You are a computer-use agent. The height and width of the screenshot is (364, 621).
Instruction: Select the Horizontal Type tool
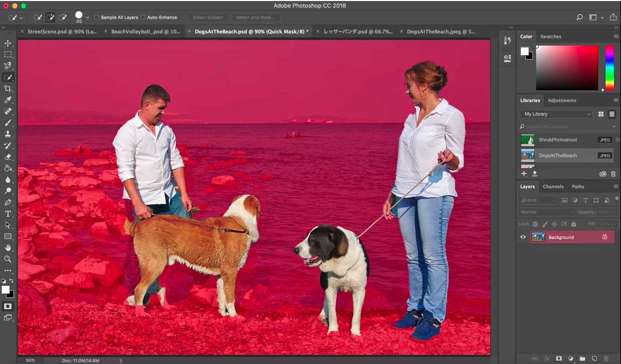coord(8,214)
